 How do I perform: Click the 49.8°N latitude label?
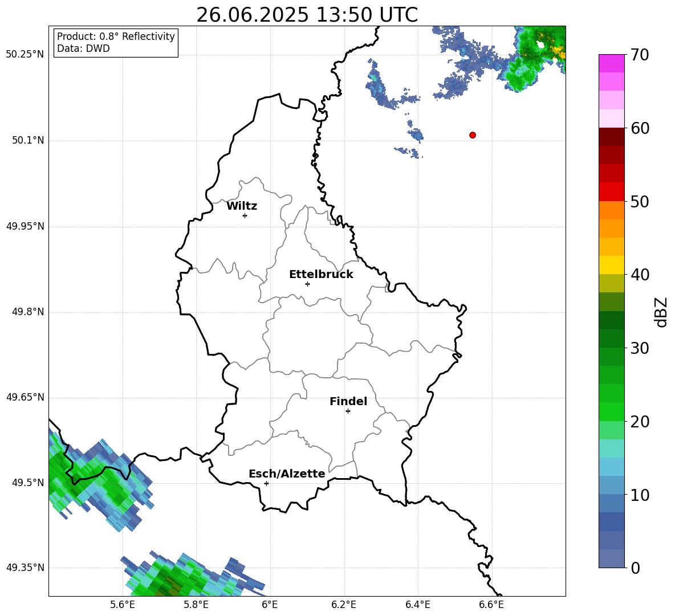[x=28, y=312]
